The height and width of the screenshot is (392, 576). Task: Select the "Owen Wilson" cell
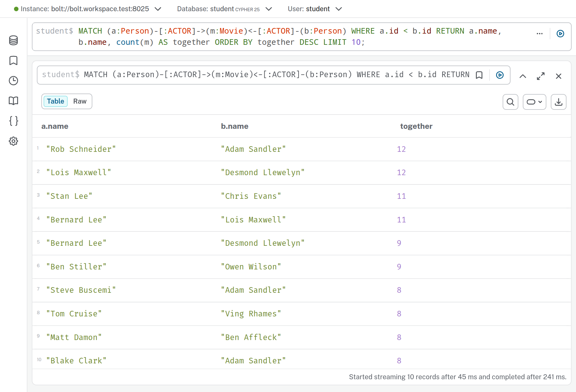251,267
